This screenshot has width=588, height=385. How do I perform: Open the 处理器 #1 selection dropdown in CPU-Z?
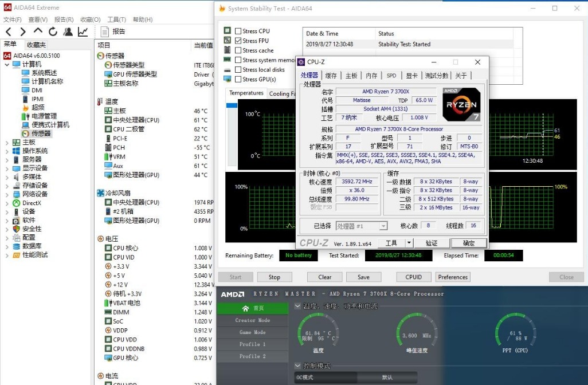383,226
